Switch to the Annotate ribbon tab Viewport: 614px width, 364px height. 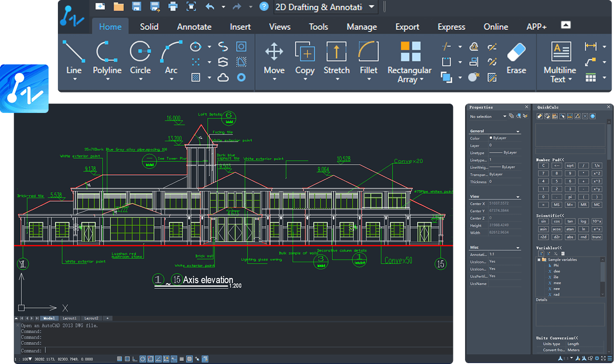click(194, 27)
